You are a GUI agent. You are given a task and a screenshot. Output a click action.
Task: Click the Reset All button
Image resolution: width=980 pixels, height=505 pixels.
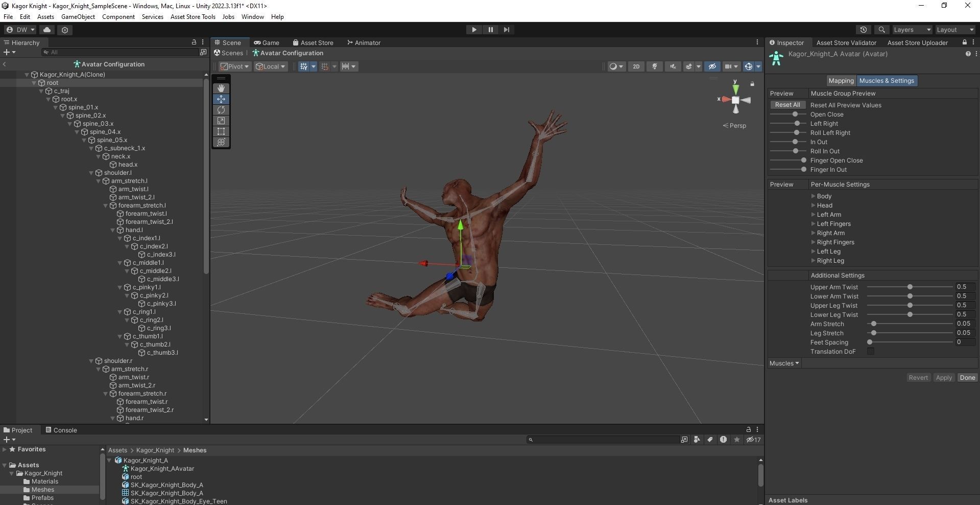click(787, 105)
